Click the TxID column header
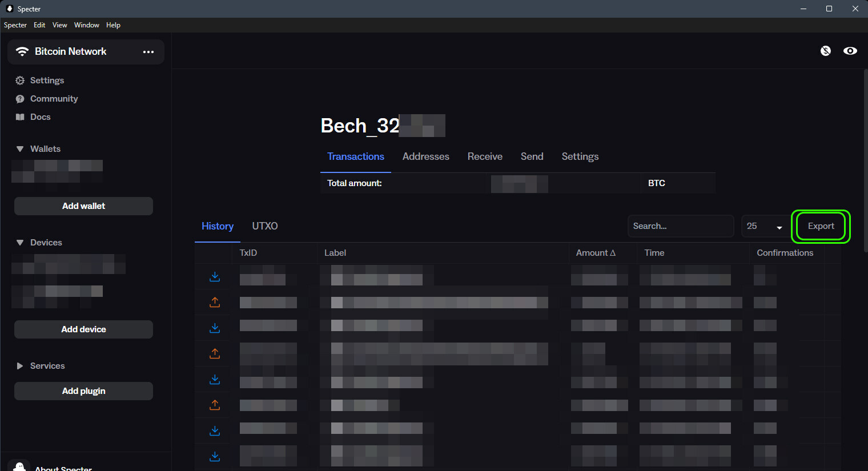The height and width of the screenshot is (471, 868). tap(248, 253)
